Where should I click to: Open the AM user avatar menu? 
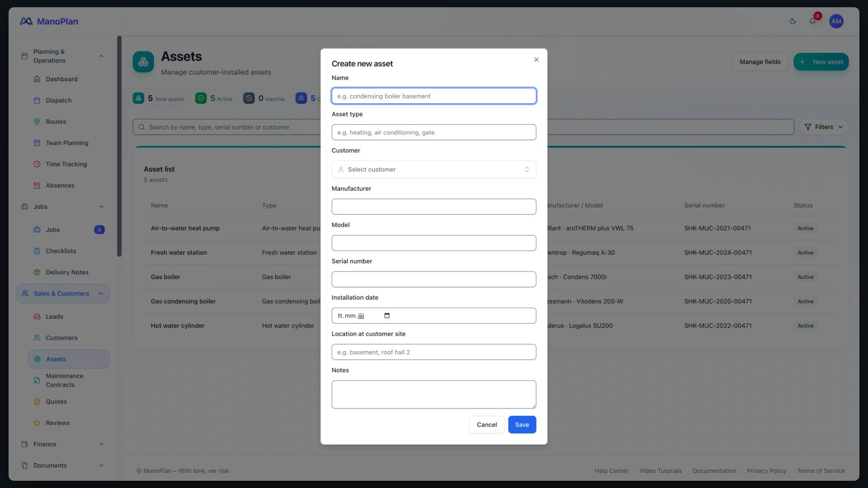coord(836,21)
